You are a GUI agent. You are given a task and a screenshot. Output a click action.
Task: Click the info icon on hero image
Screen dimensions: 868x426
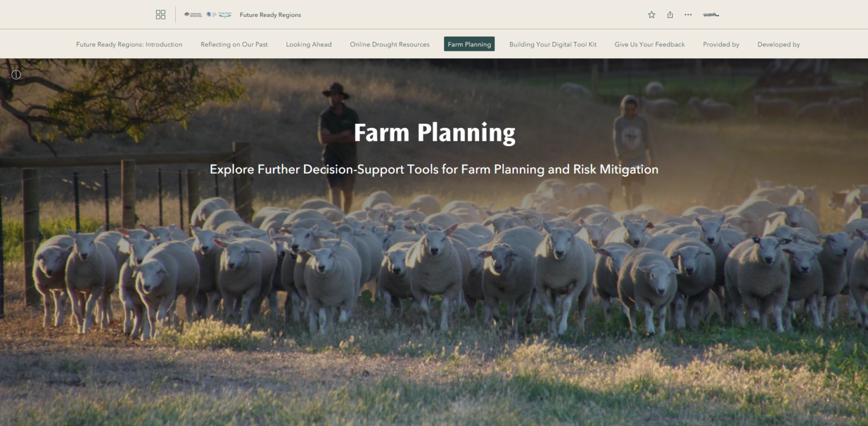16,75
